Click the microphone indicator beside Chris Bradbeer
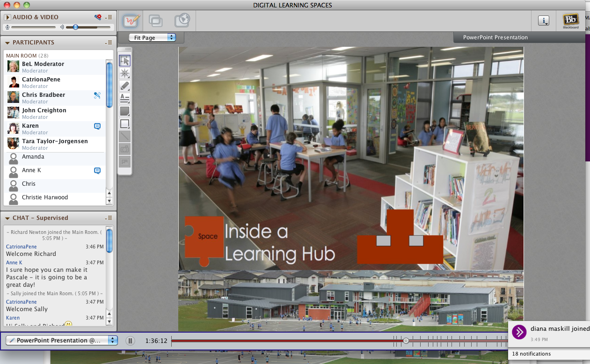 pos(97,95)
